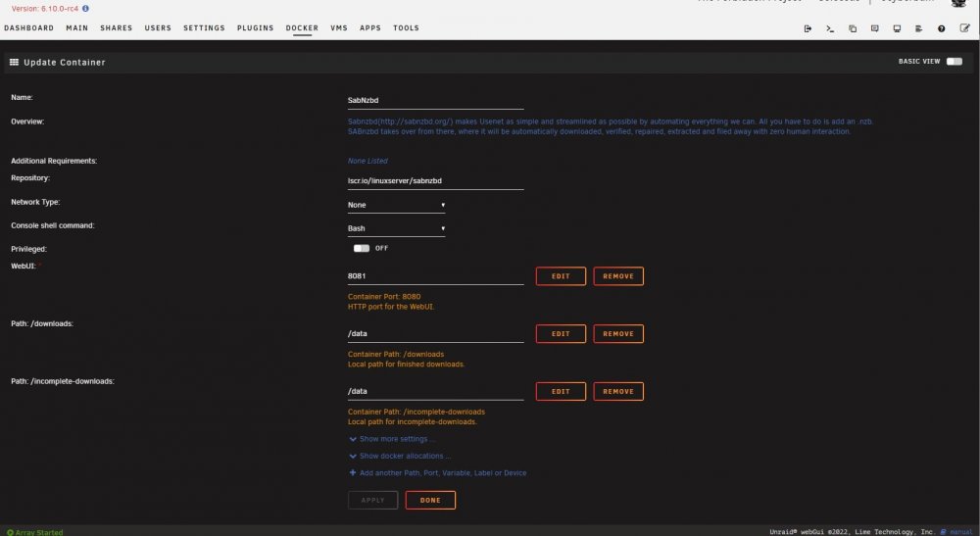The height and width of the screenshot is (536, 980).
Task: Click the edit pencil icon at the right end of the header
Action: coord(964,28)
